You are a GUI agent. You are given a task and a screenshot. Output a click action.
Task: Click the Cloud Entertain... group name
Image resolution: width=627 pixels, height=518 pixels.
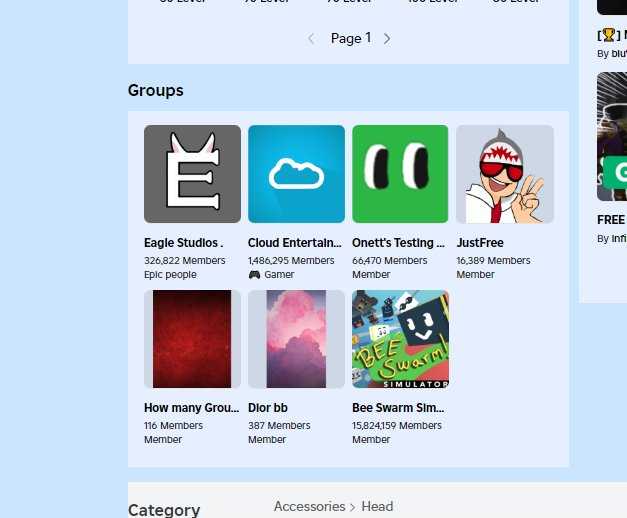295,243
